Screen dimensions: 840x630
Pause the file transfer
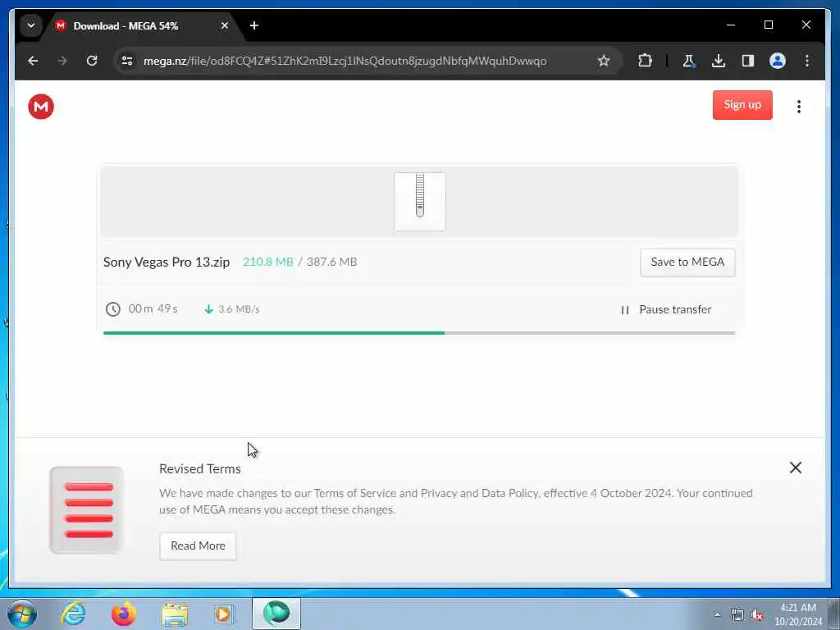click(x=666, y=309)
